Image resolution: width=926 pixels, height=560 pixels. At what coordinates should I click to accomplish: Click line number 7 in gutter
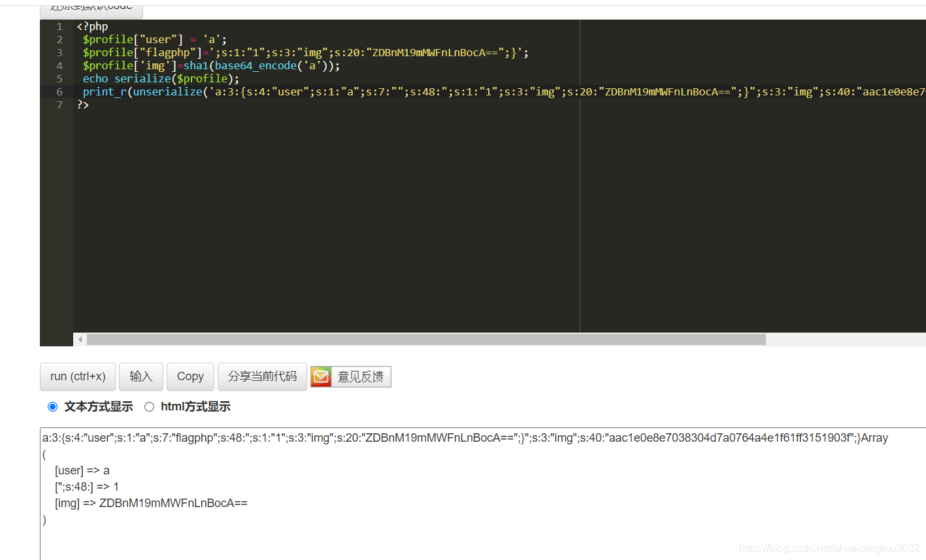[x=59, y=105]
